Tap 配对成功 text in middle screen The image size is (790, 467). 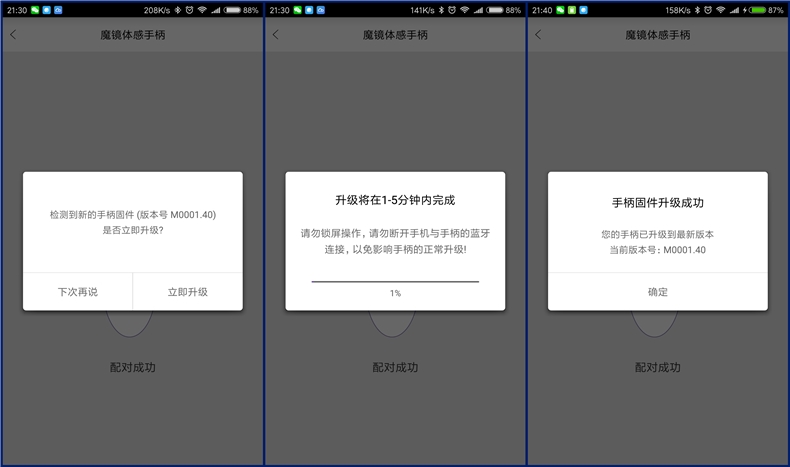coord(395,367)
